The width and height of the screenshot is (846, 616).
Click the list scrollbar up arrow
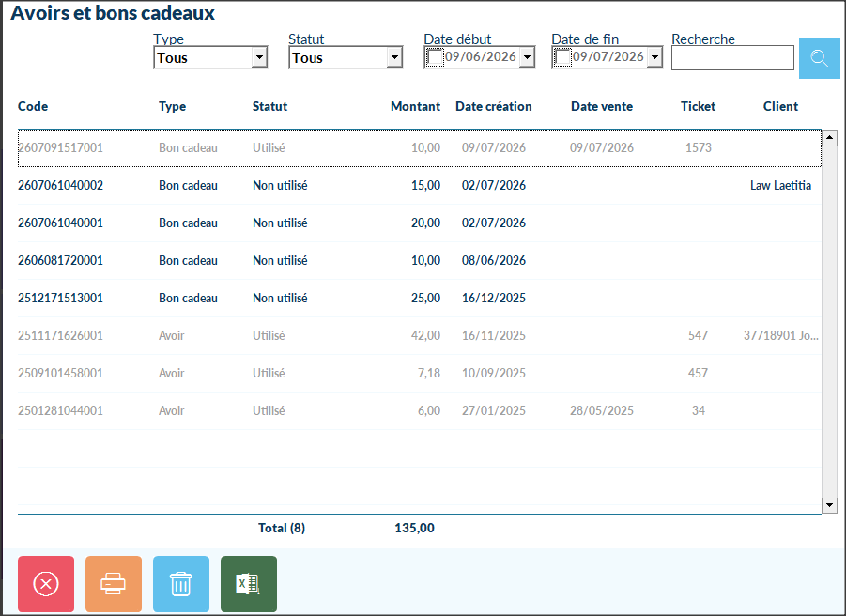point(829,137)
